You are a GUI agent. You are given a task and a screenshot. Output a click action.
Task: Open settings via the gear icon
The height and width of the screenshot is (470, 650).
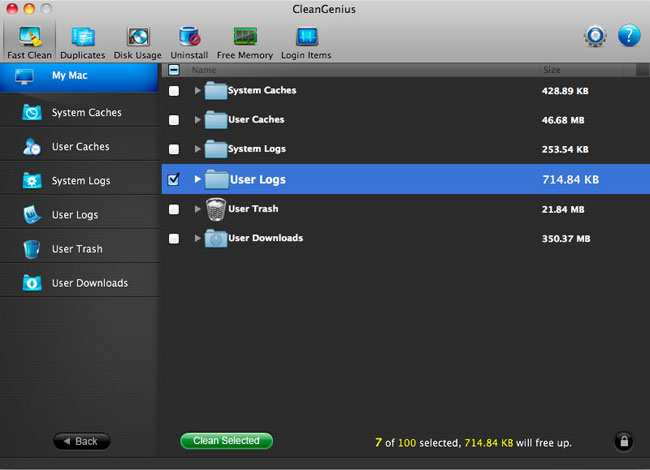(595, 36)
